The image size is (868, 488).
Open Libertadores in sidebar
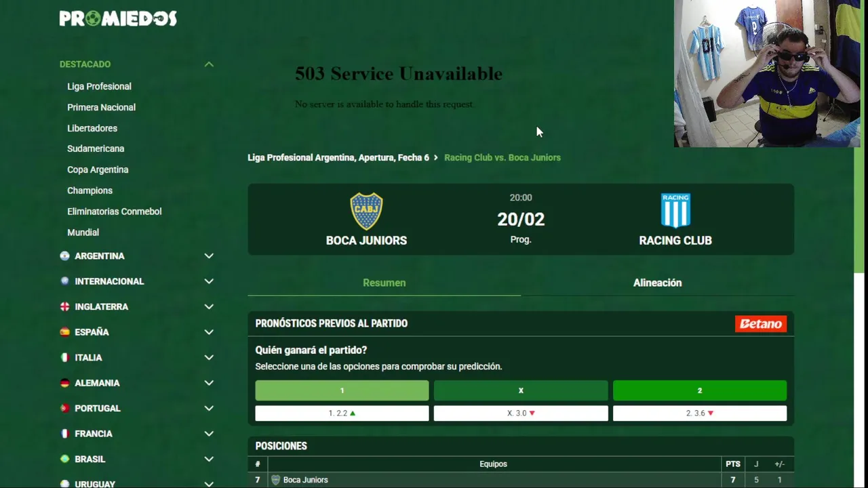(x=92, y=128)
